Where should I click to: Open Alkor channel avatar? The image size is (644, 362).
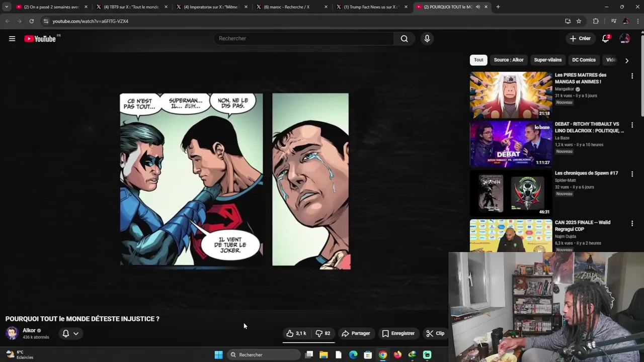coord(12,333)
